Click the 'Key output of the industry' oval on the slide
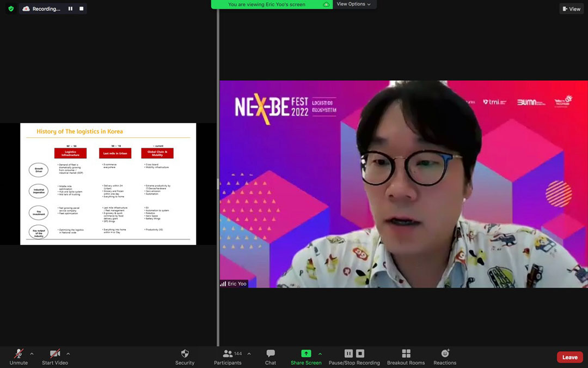This screenshot has width=588, height=368. click(39, 232)
